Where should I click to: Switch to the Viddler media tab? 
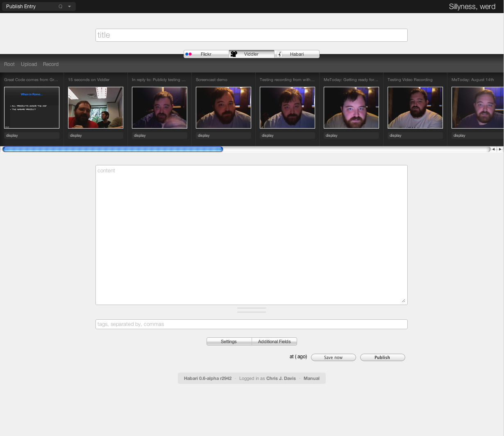pyautogui.click(x=252, y=54)
